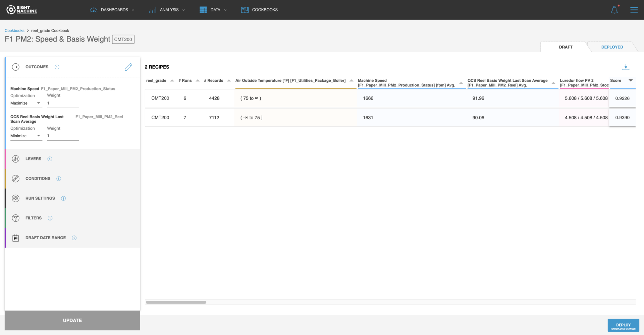Download recipes using the download icon

click(x=626, y=67)
